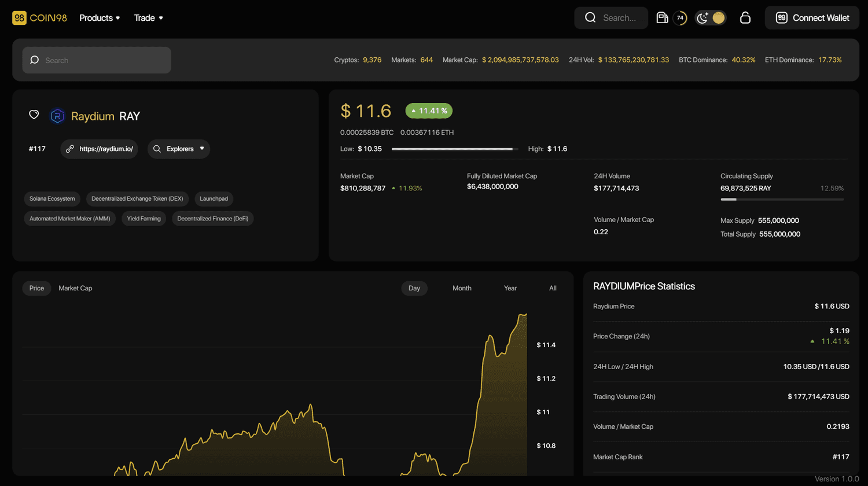The height and width of the screenshot is (486, 868).
Task: Click the Yield Farming tag
Action: point(144,219)
